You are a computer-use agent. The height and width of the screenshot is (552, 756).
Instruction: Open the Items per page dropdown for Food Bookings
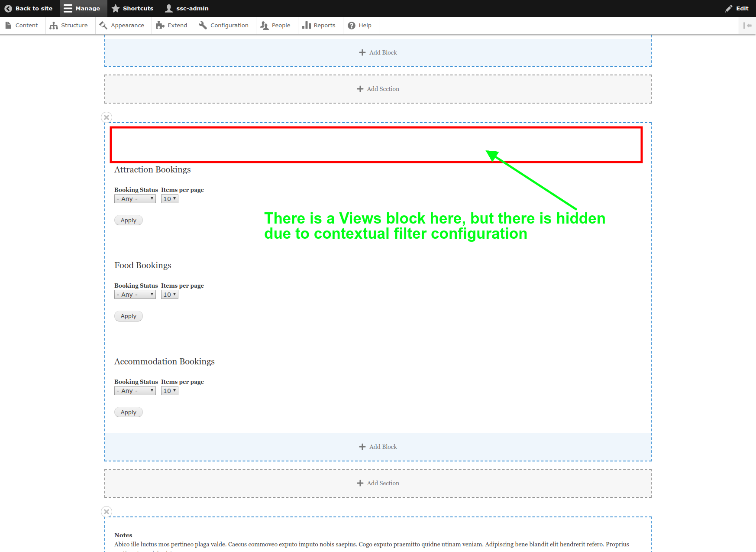coord(169,294)
